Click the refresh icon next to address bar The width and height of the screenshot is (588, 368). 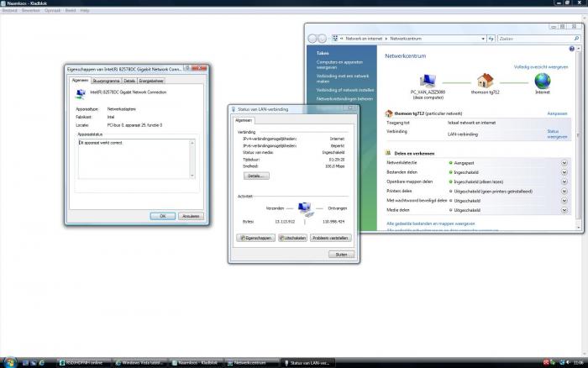tap(491, 39)
